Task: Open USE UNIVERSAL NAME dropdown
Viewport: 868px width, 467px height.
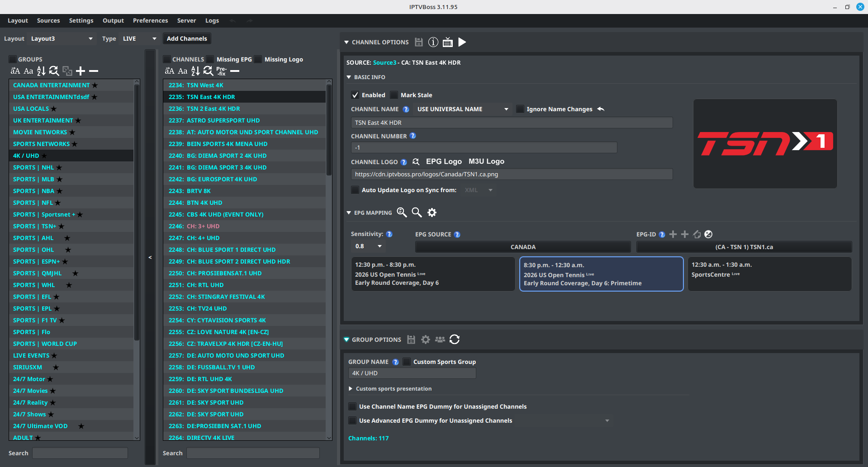Action: (463, 109)
